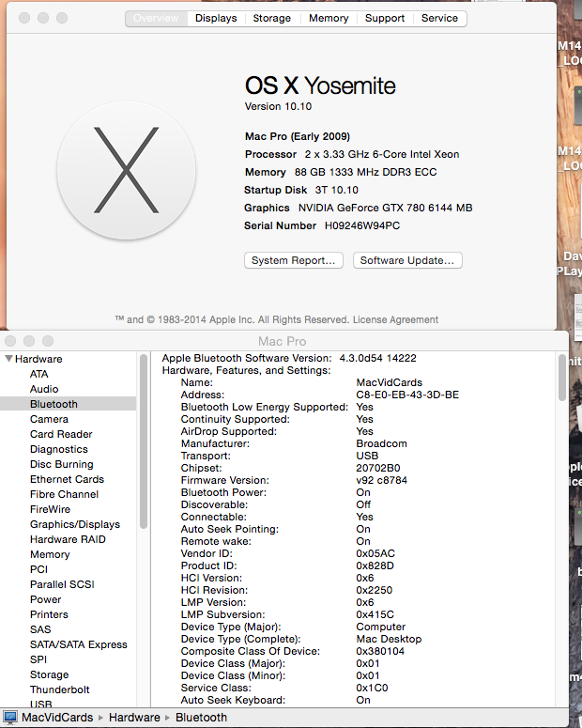Select Bluetooth in the sidebar
Image resolution: width=582 pixels, height=728 pixels.
pyautogui.click(x=68, y=404)
